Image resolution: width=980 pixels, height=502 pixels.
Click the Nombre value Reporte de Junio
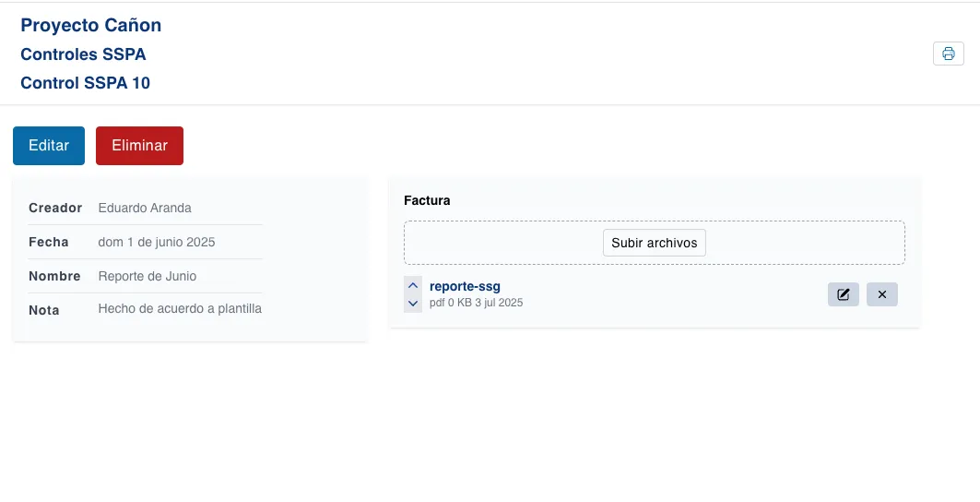pyautogui.click(x=148, y=276)
